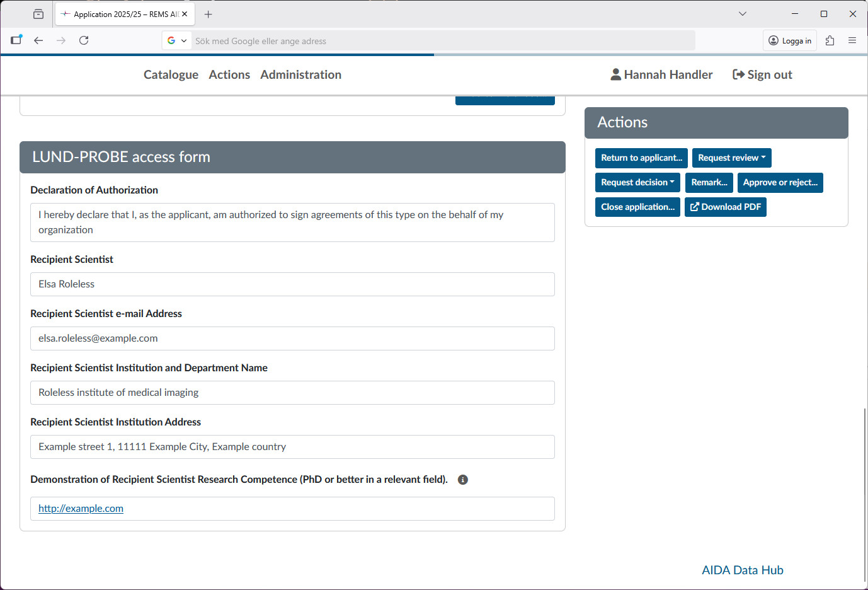Open a new tab with the plus icon
This screenshot has width=868, height=590.
click(208, 13)
